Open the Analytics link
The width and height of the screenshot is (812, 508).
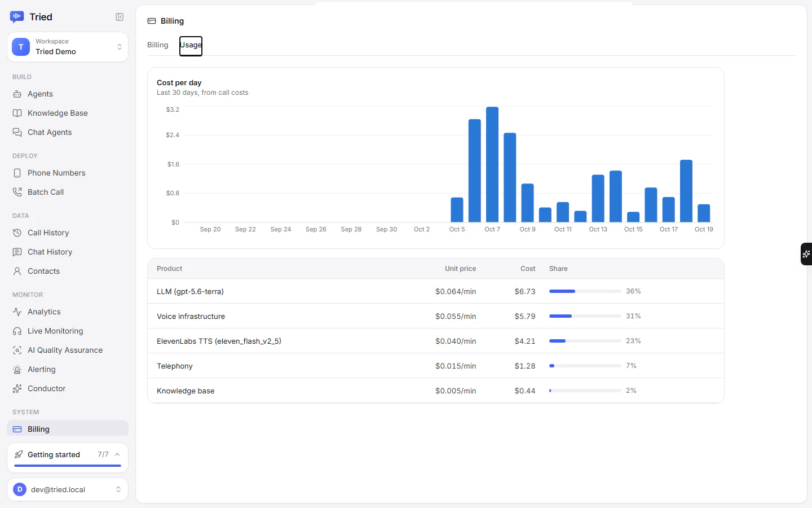[68, 312]
